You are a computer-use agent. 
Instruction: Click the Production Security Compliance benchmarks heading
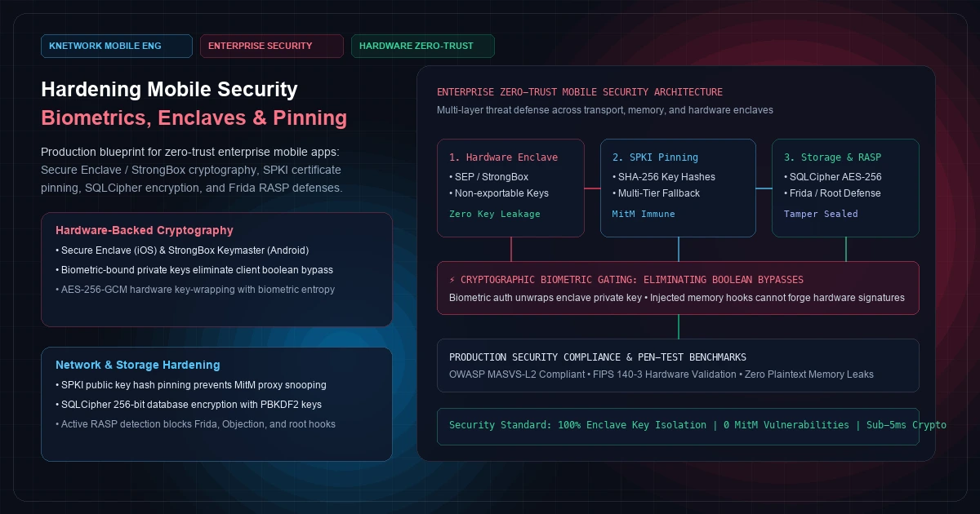pyautogui.click(x=598, y=357)
